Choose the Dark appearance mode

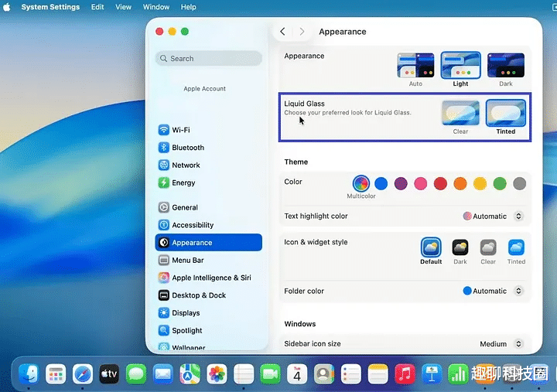point(505,66)
